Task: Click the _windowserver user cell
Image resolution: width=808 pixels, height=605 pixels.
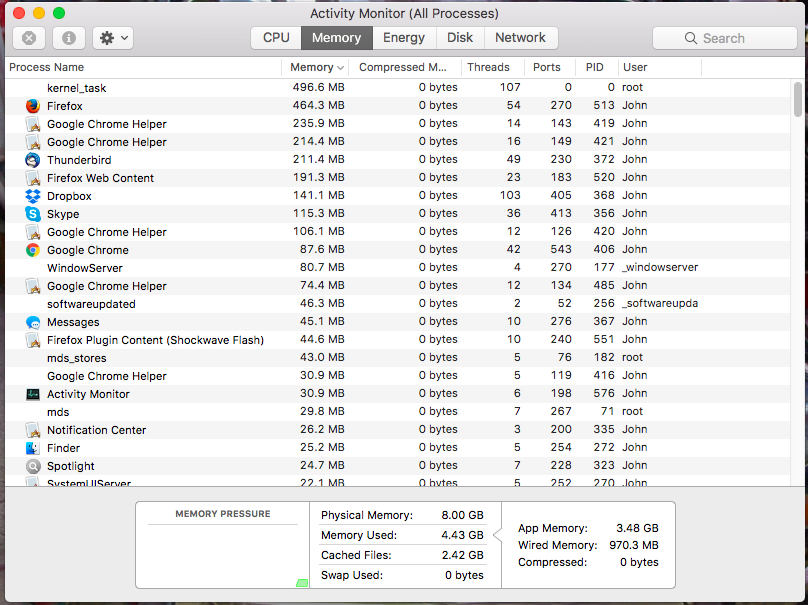Action: coord(660,267)
